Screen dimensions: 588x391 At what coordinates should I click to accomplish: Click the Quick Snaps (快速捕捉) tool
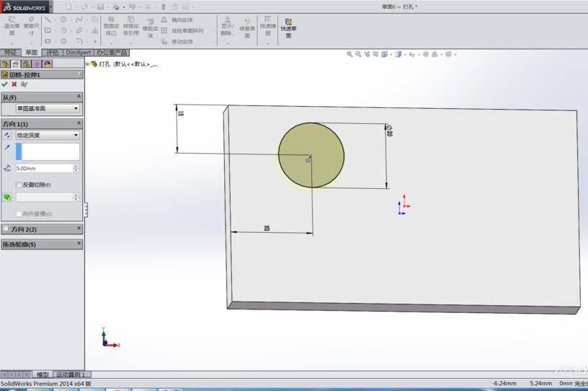pyautogui.click(x=268, y=26)
